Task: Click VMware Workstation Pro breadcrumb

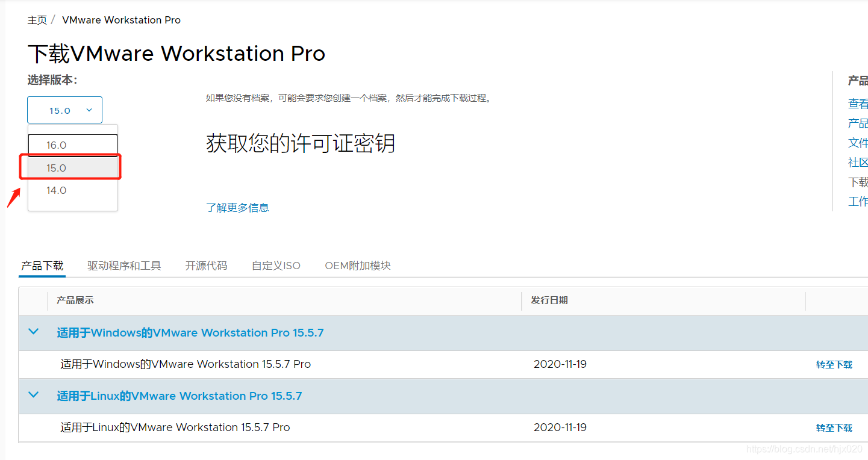Action: pos(121,20)
